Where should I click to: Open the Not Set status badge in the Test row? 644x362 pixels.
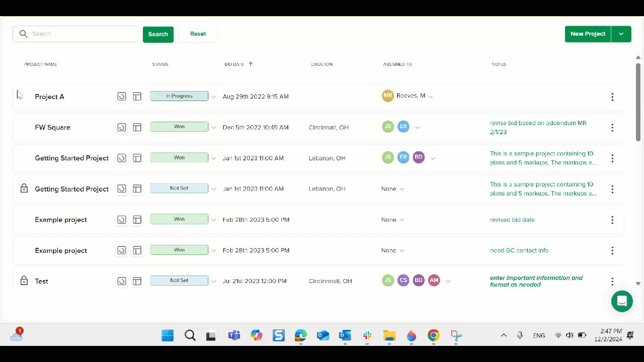click(179, 281)
